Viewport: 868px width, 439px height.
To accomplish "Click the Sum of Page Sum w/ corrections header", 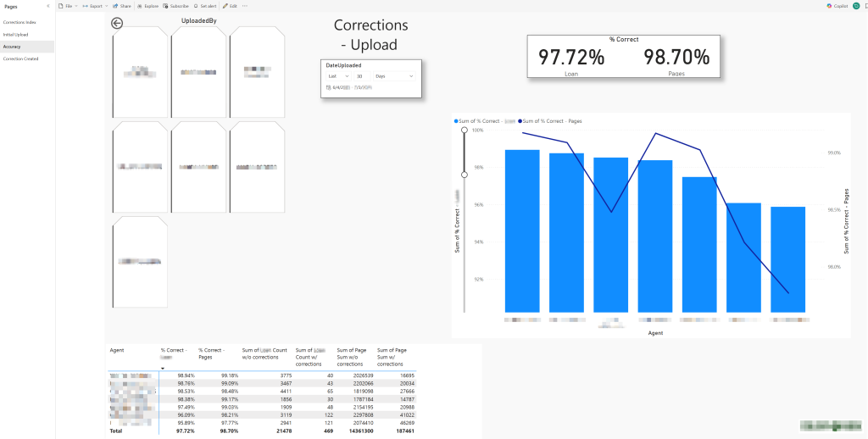I will coord(392,357).
